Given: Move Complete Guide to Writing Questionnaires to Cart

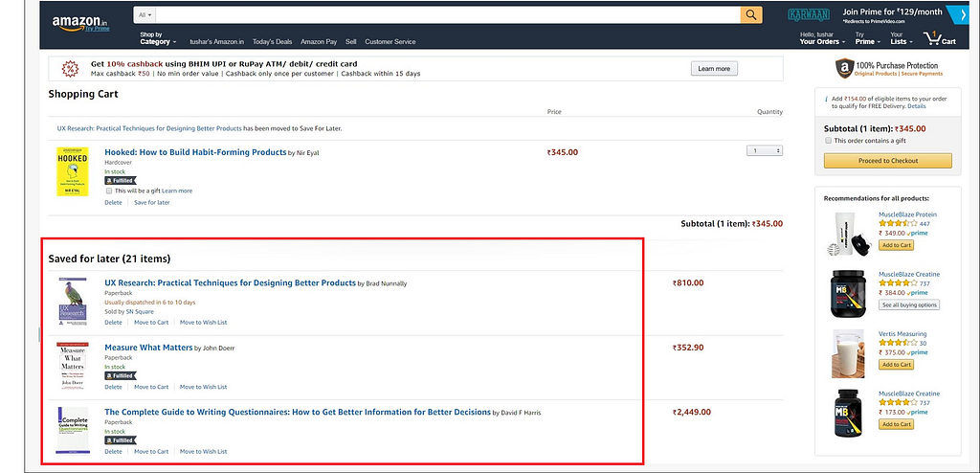Looking at the screenshot, I should tap(151, 451).
